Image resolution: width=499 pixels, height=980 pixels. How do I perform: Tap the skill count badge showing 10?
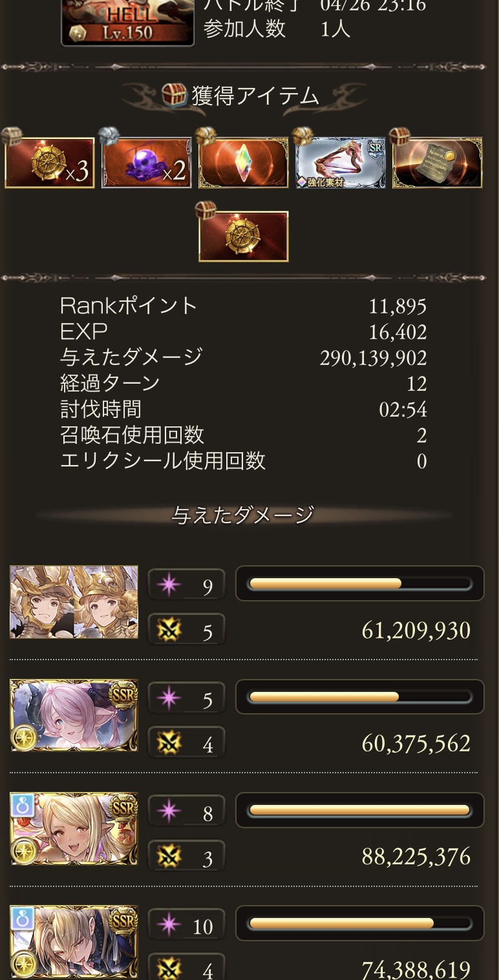click(186, 924)
